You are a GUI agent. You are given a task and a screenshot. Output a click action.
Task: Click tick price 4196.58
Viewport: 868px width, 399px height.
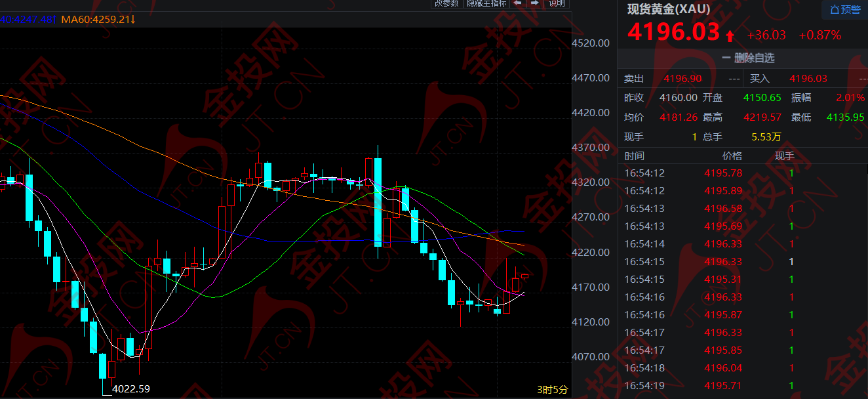tap(723, 209)
